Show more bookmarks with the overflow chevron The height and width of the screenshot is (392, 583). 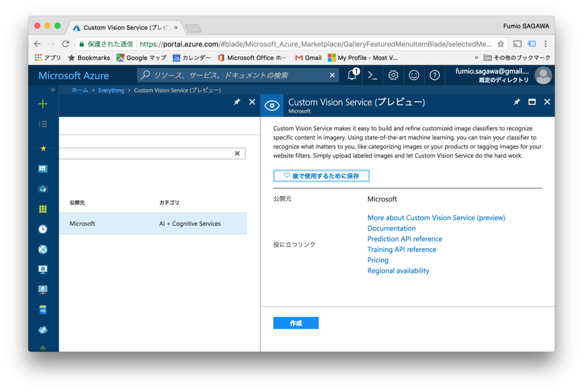(477, 57)
